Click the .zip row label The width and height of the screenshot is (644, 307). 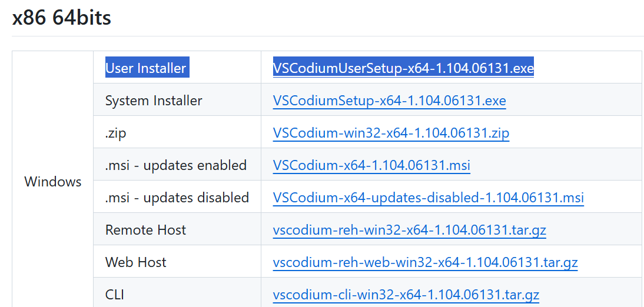pyautogui.click(x=115, y=133)
